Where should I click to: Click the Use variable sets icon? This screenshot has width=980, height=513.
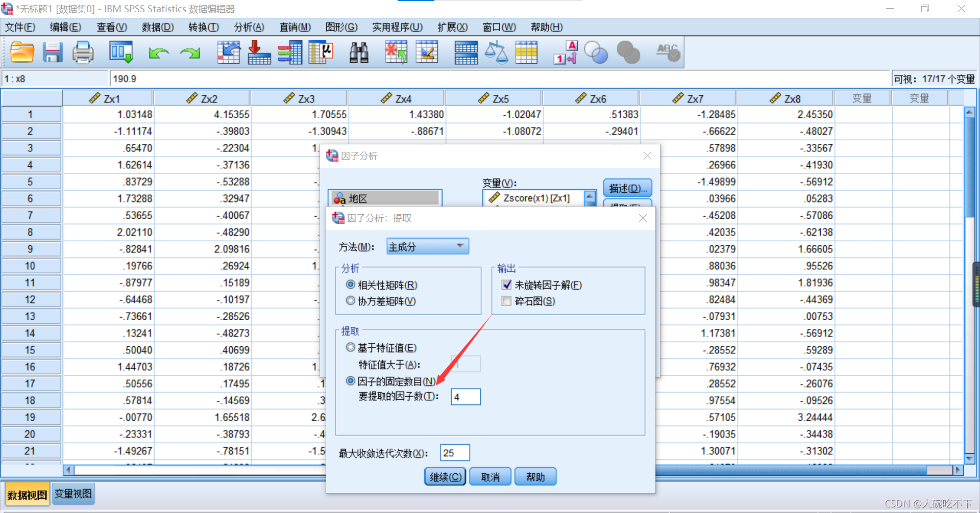[x=596, y=52]
